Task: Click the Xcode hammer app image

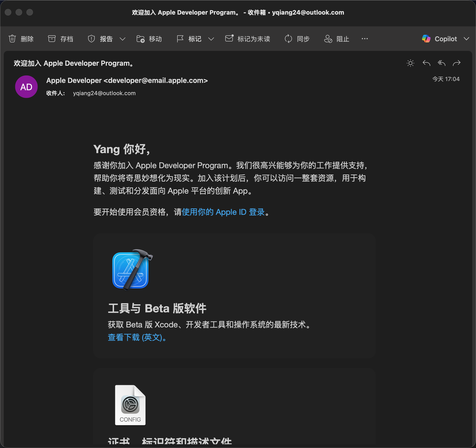Action: (132, 270)
